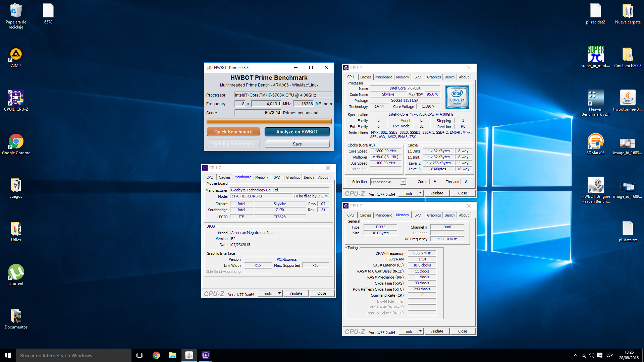Open the Graphics tab in CPU-Z Memory window
The width and height of the screenshot is (644, 362).
coord(434,215)
